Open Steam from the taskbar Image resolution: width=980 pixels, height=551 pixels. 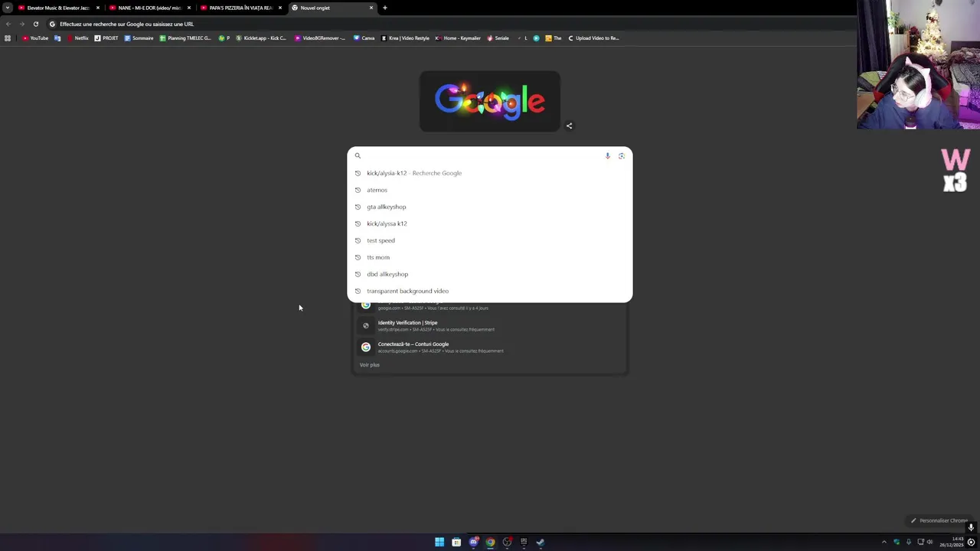click(541, 542)
